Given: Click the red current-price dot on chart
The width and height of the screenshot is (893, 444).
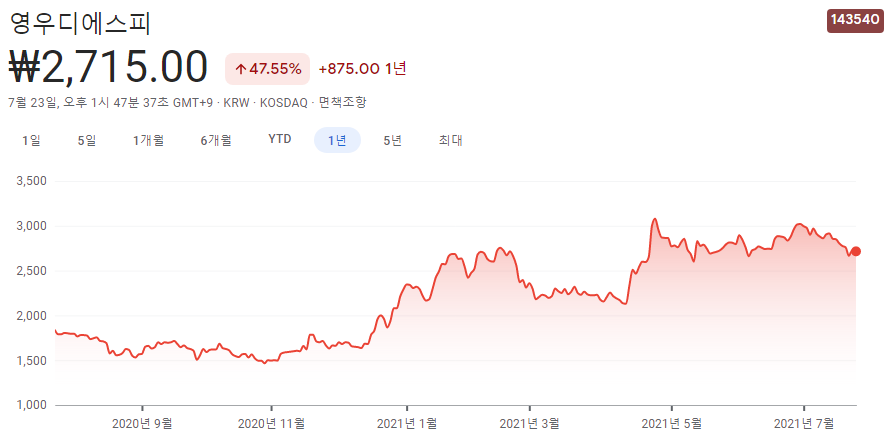Looking at the screenshot, I should point(855,252).
